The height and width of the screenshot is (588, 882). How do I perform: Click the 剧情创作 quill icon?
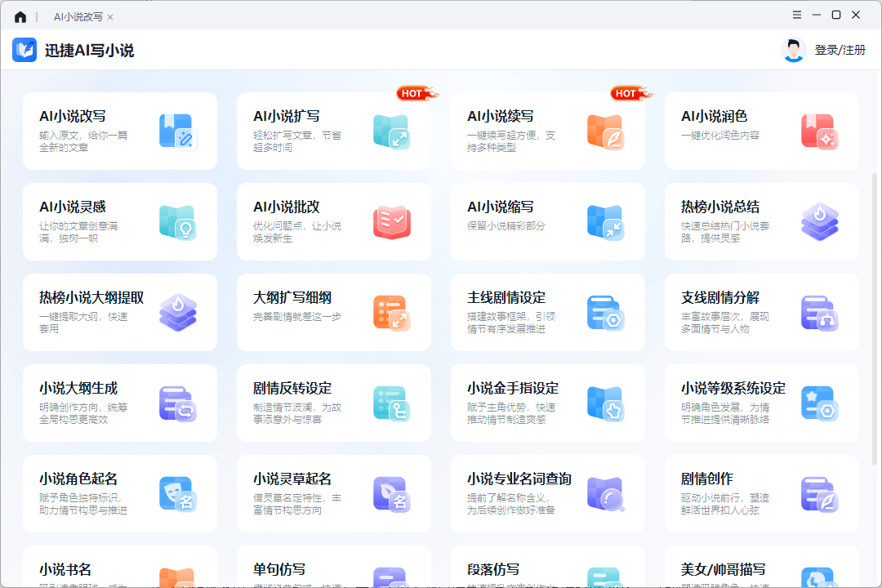pyautogui.click(x=820, y=494)
